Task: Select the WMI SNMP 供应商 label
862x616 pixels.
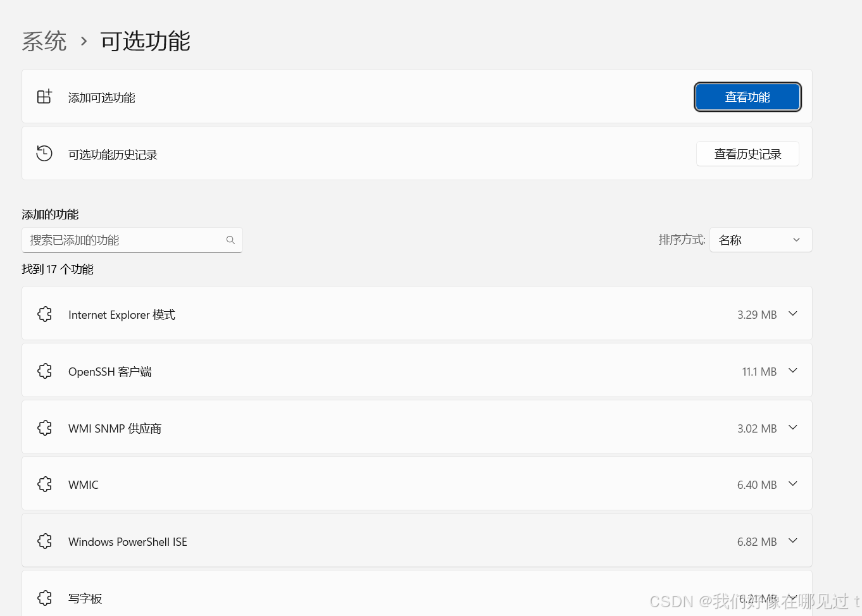Action: [115, 428]
